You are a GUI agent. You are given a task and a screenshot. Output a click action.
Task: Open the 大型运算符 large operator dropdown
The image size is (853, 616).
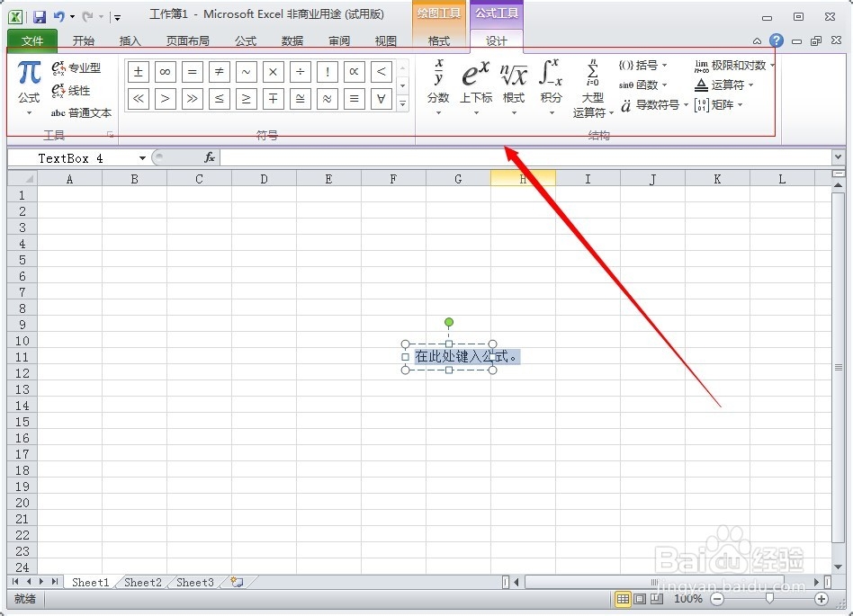tap(593, 88)
